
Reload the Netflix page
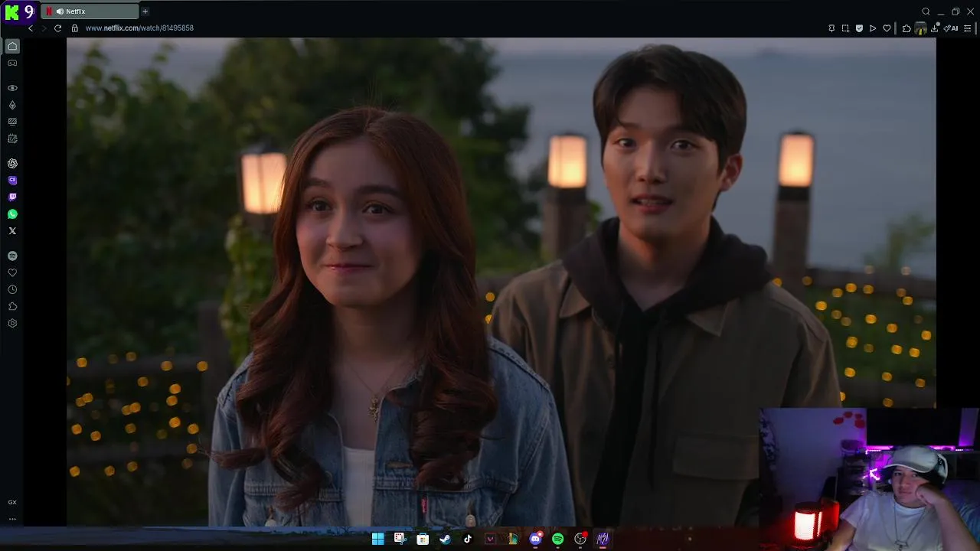click(57, 28)
